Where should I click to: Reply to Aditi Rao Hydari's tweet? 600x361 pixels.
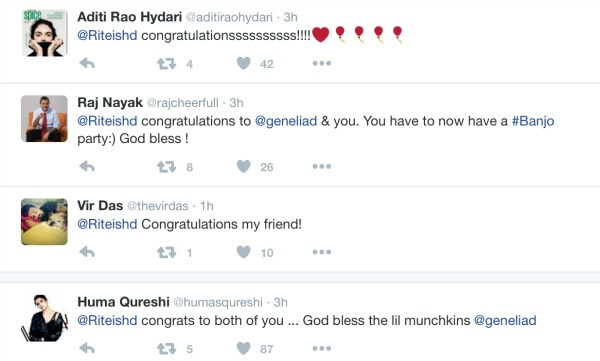pyautogui.click(x=87, y=63)
